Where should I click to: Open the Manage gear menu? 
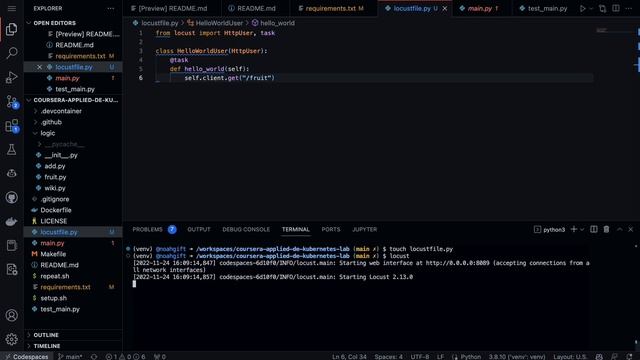click(11, 339)
